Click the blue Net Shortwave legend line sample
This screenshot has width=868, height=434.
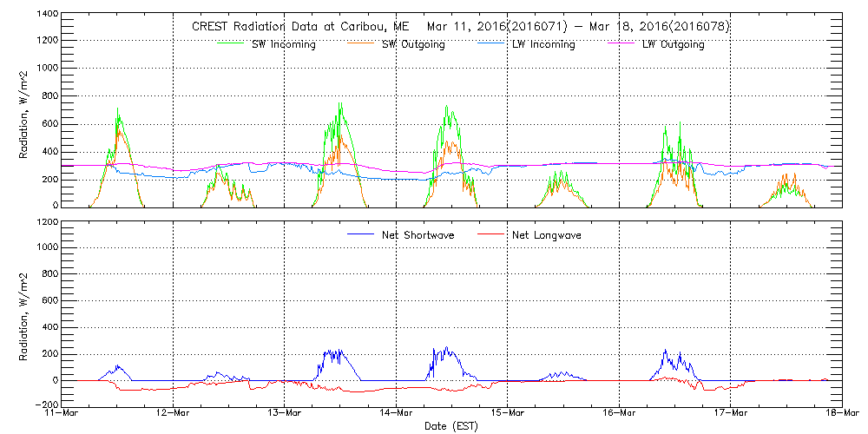360,234
